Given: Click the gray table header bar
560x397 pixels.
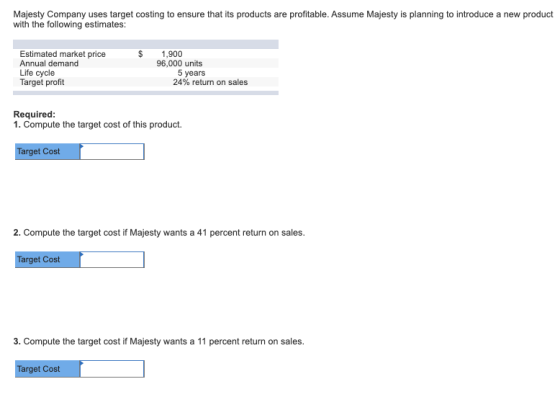Looking at the screenshot, I should 146,44.
